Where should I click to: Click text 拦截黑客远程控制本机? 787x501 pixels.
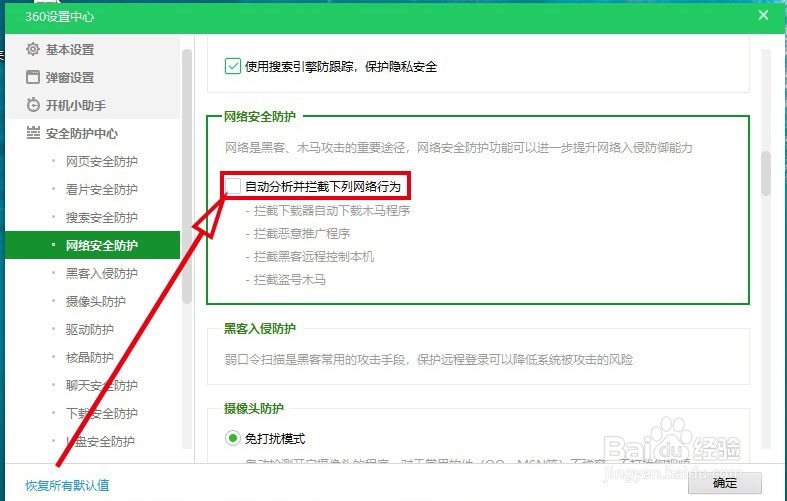coord(314,257)
